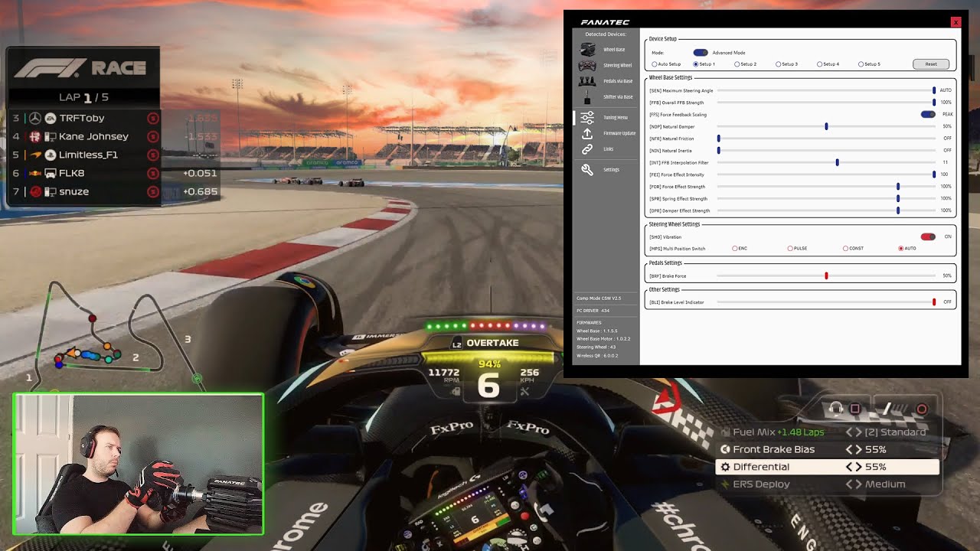Click the 'Kane Johnsey' driver name
This screenshot has height=551, width=980.
click(93, 136)
